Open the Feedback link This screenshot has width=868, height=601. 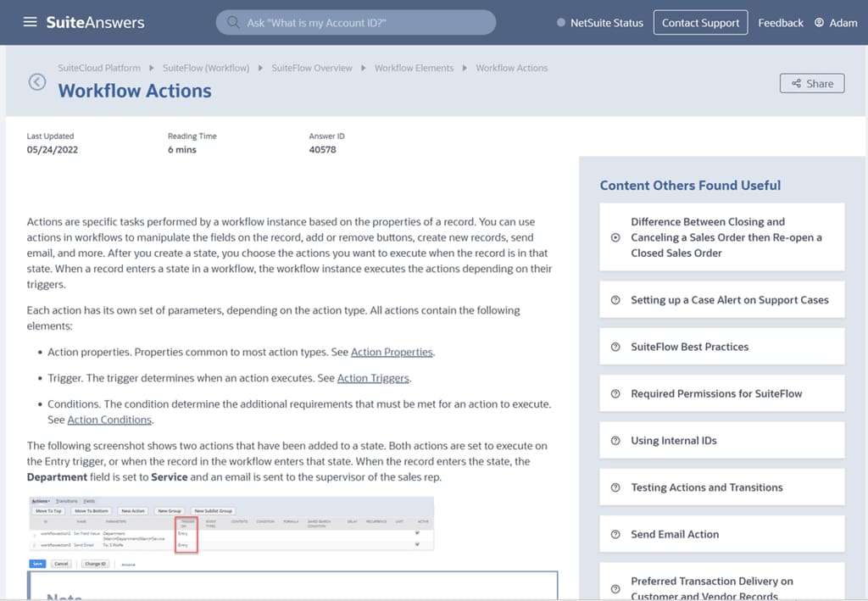[781, 23]
